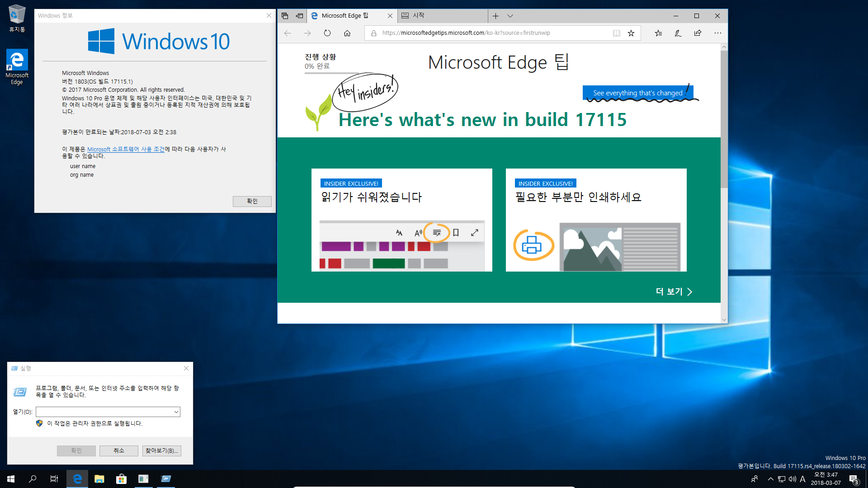Refresh the Edge page
Viewport: 868px width, 488px height.
(327, 33)
